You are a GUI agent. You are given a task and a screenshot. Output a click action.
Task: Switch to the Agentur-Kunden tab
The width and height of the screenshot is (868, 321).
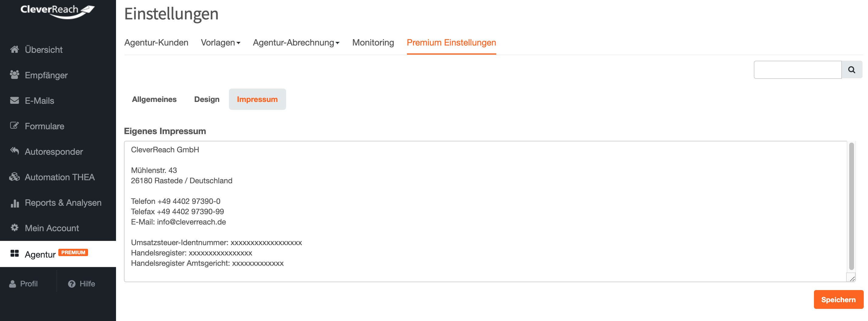[156, 43]
